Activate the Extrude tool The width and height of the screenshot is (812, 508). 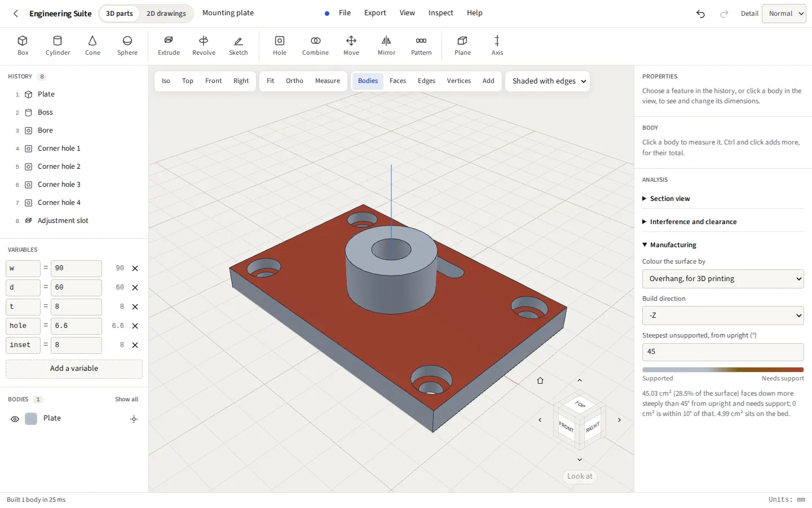click(169, 46)
